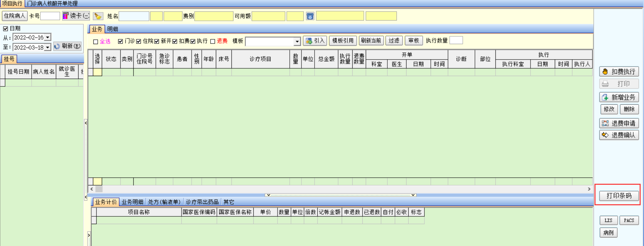
Task: Click the 新增业务 add button
Action: pyautogui.click(x=619, y=97)
